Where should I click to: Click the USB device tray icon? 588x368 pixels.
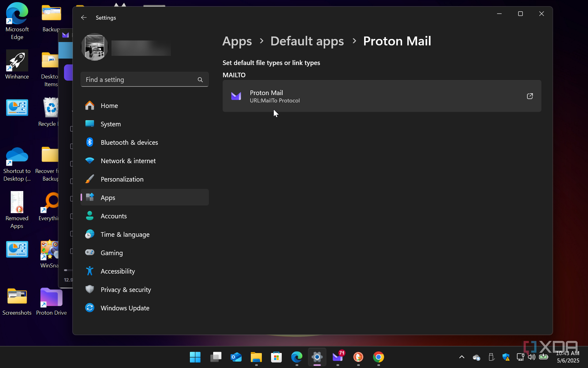[492, 357]
